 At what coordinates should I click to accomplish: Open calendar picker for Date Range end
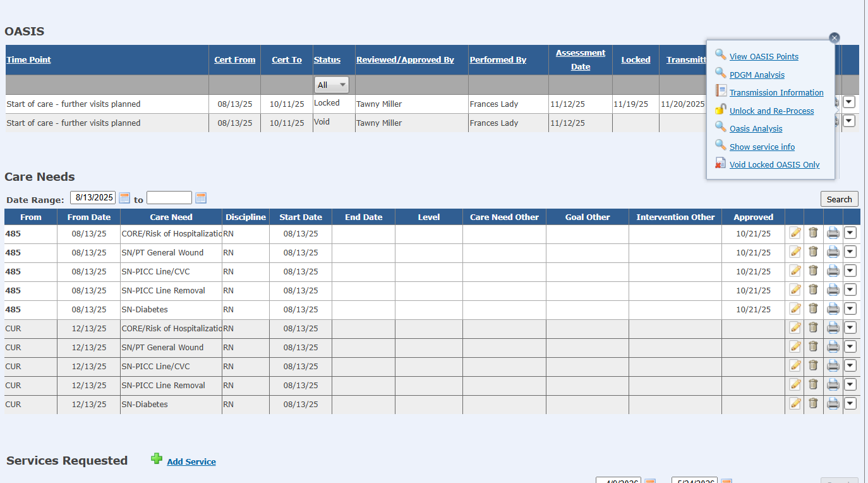click(x=201, y=198)
